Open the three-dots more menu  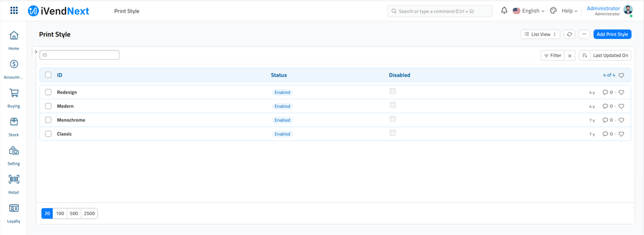[584, 35]
